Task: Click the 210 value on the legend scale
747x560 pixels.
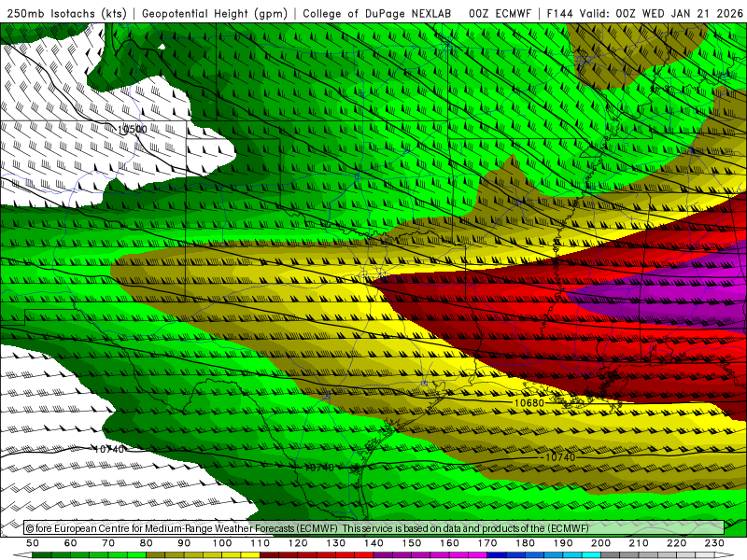Action: 639,543
